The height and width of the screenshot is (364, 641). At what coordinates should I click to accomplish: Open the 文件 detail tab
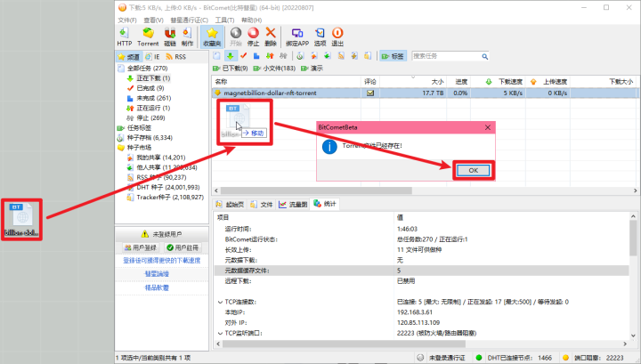pyautogui.click(x=262, y=205)
